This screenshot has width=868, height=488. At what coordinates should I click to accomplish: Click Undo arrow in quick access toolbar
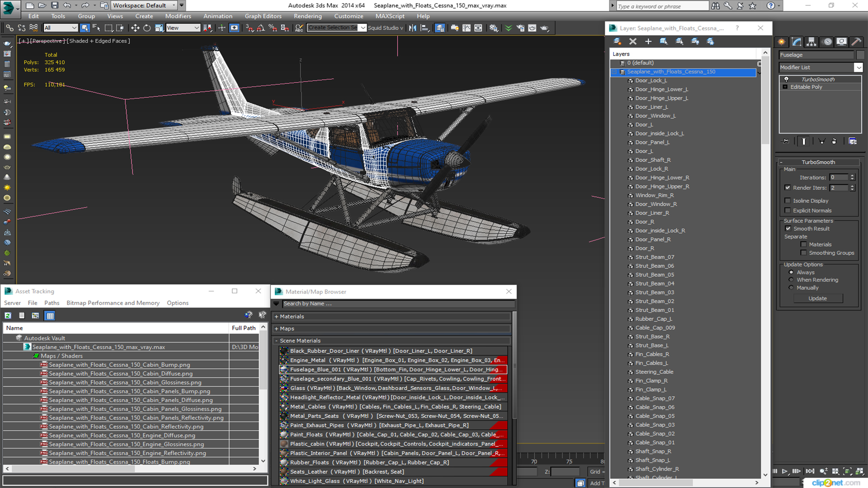pyautogui.click(x=67, y=5)
